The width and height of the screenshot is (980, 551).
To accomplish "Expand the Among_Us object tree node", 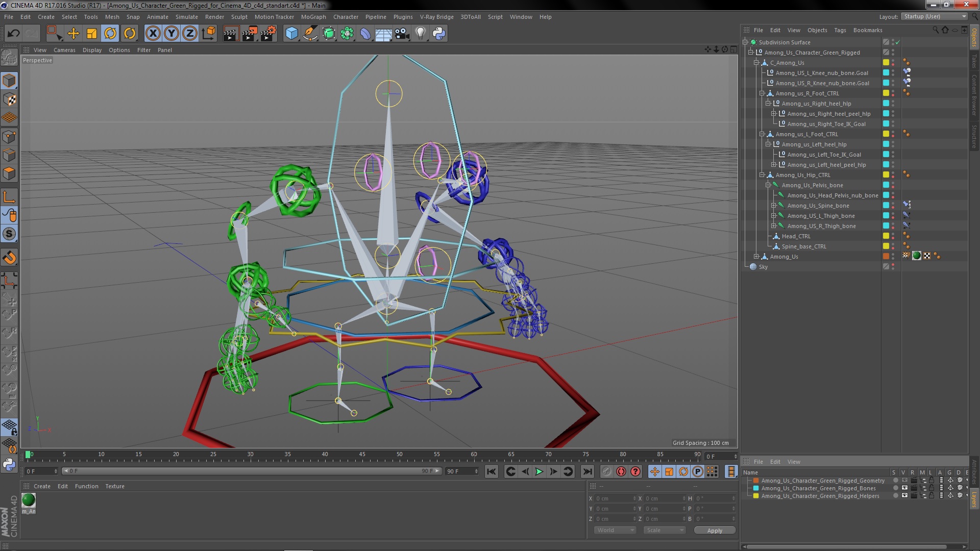I will point(756,257).
